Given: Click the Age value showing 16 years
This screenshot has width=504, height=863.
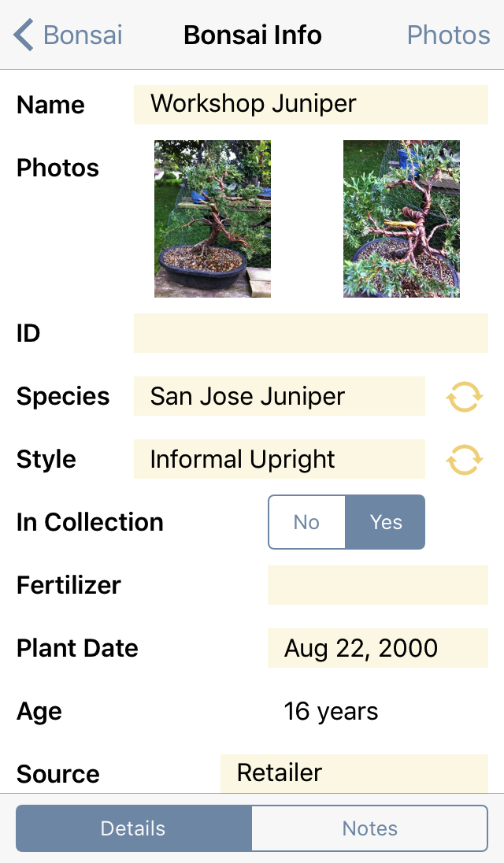Looking at the screenshot, I should pyautogui.click(x=331, y=711).
